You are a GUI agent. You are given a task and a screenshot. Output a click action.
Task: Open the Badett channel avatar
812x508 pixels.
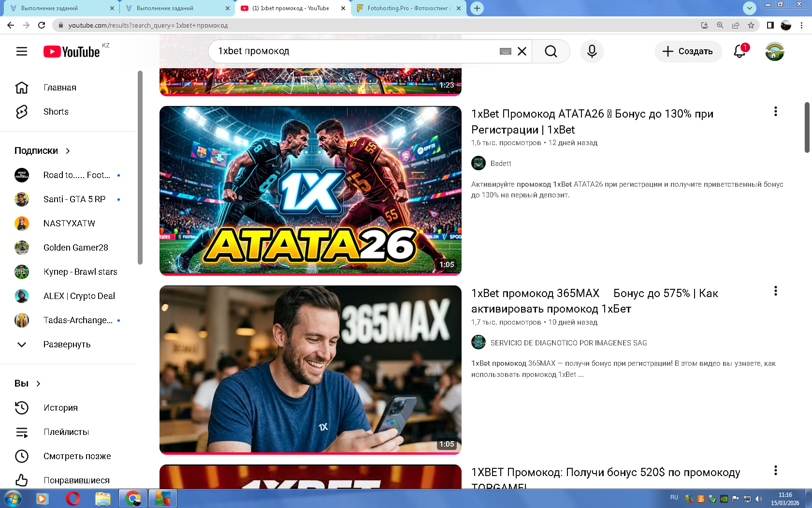click(x=478, y=163)
